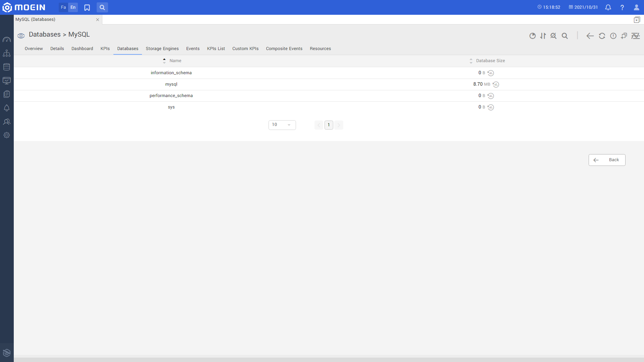Select the mysql database name
Screen dimensions: 644x362
[x=171, y=84]
